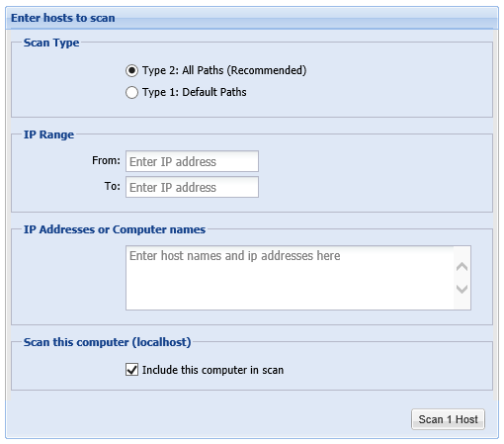Click the textarea vertical scrollbar track

[x=462, y=278]
